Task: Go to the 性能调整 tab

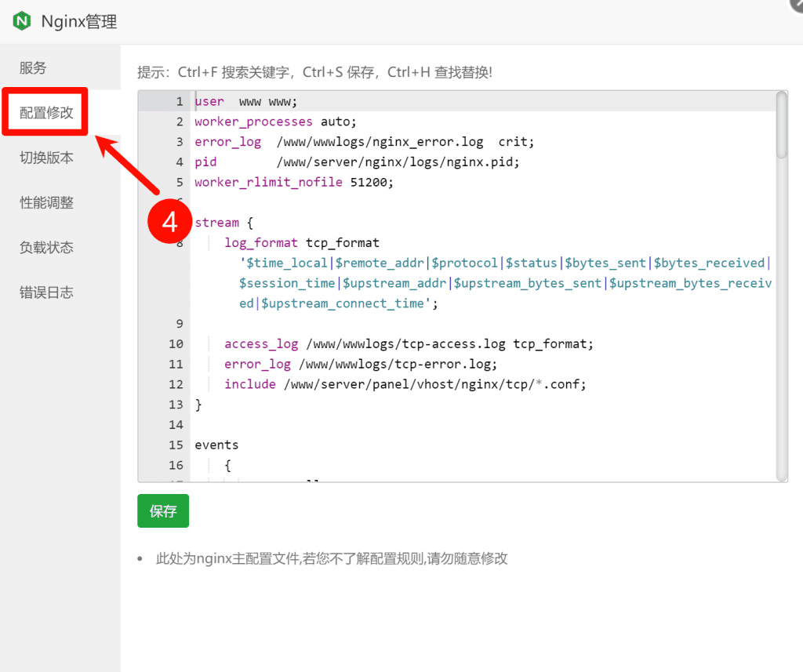Action: tap(46, 202)
